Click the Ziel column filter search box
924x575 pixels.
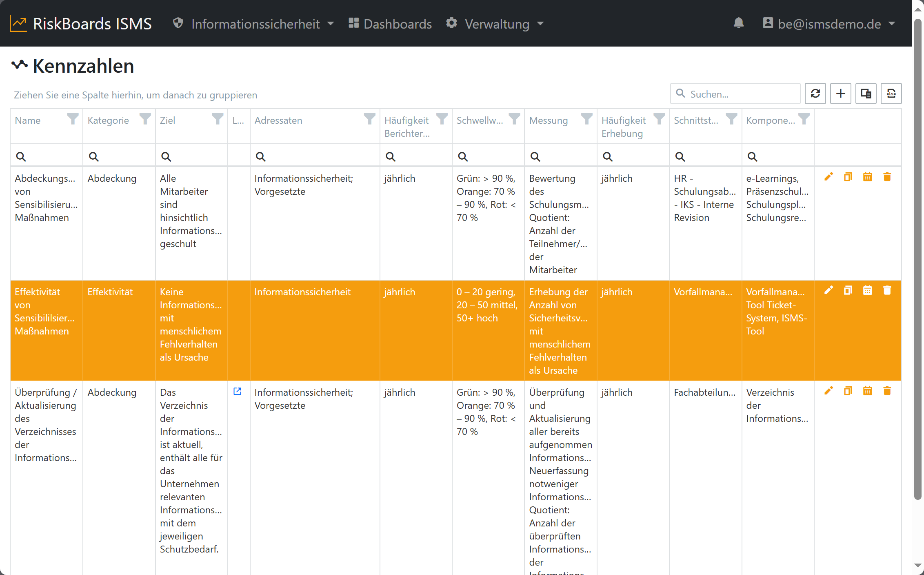tap(191, 156)
